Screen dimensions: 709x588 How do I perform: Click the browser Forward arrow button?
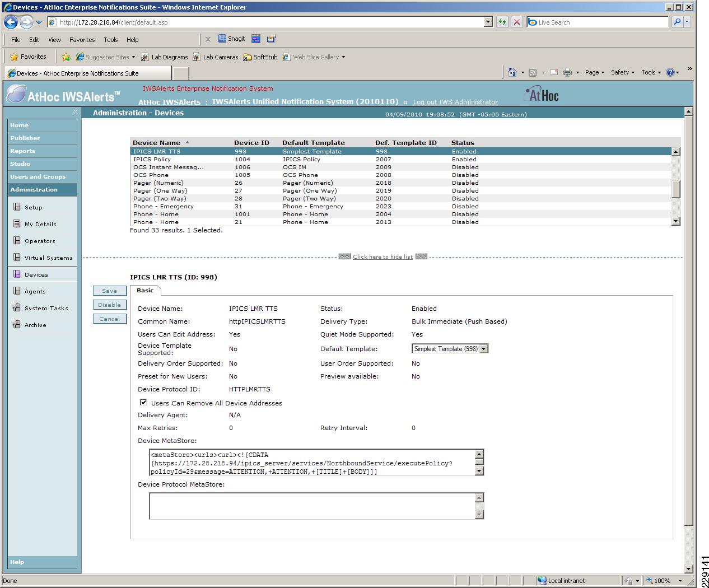26,22
